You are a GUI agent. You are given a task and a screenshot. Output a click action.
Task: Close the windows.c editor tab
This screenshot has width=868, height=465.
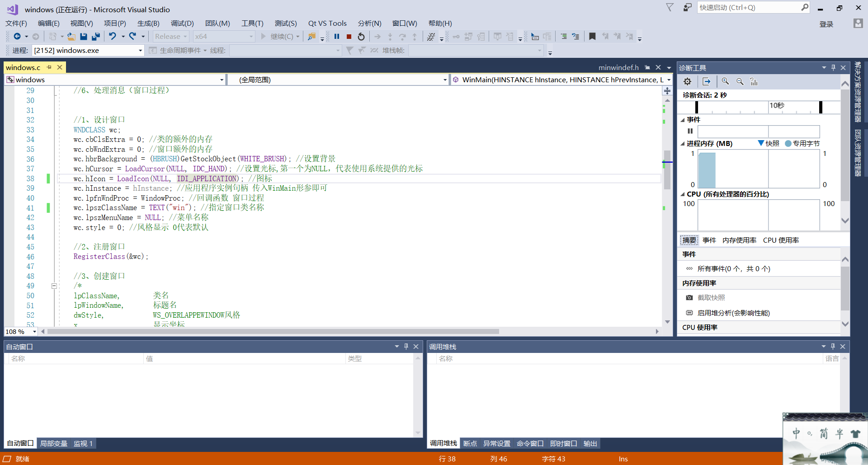tap(60, 67)
